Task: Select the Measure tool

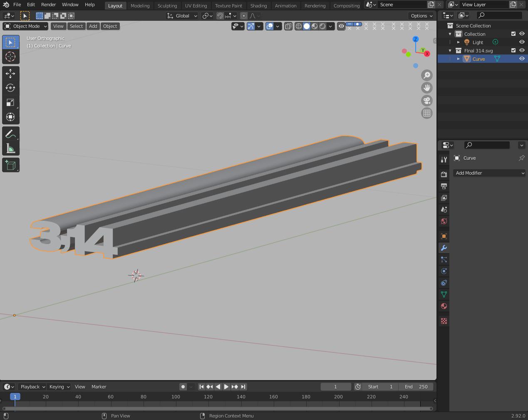Action: (11, 148)
